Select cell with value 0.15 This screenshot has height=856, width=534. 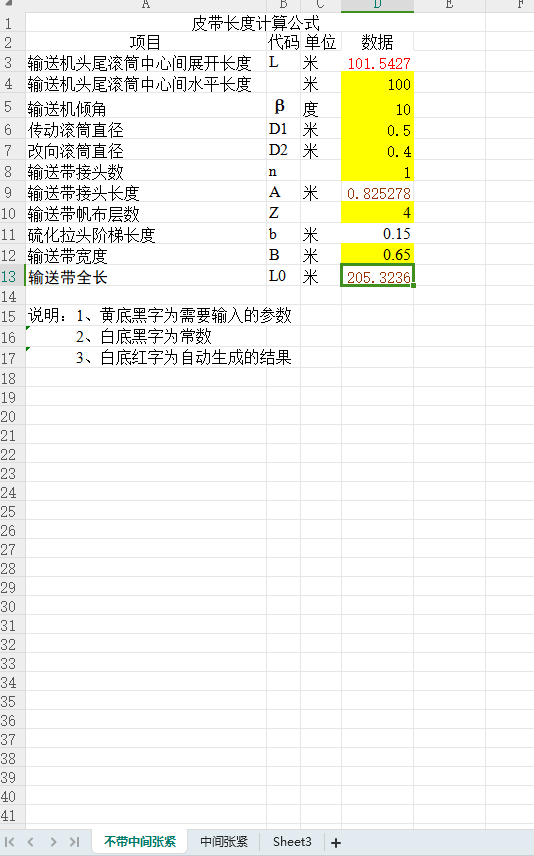tap(377, 234)
